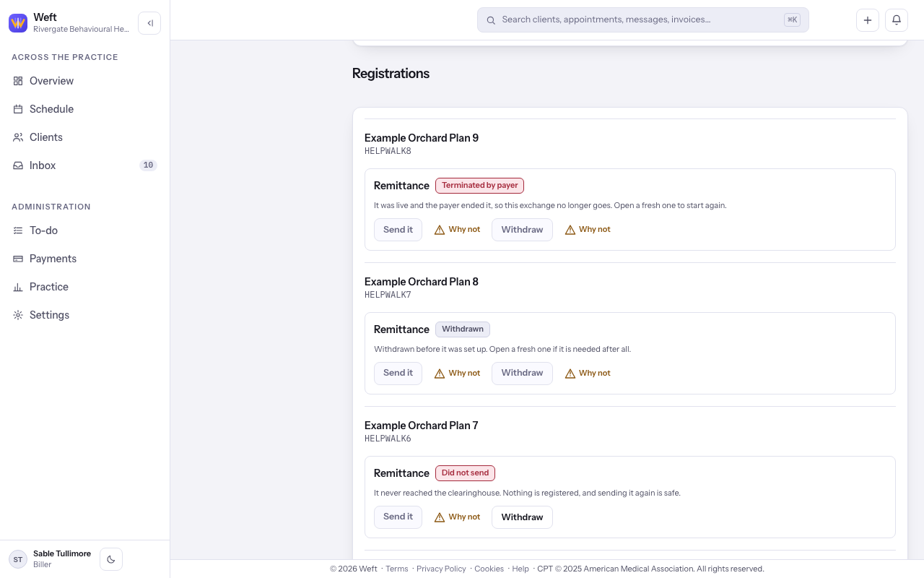This screenshot has height=578, width=924.
Task: Withdraw the Example Orchard Plan 7 remittance
Action: point(522,517)
